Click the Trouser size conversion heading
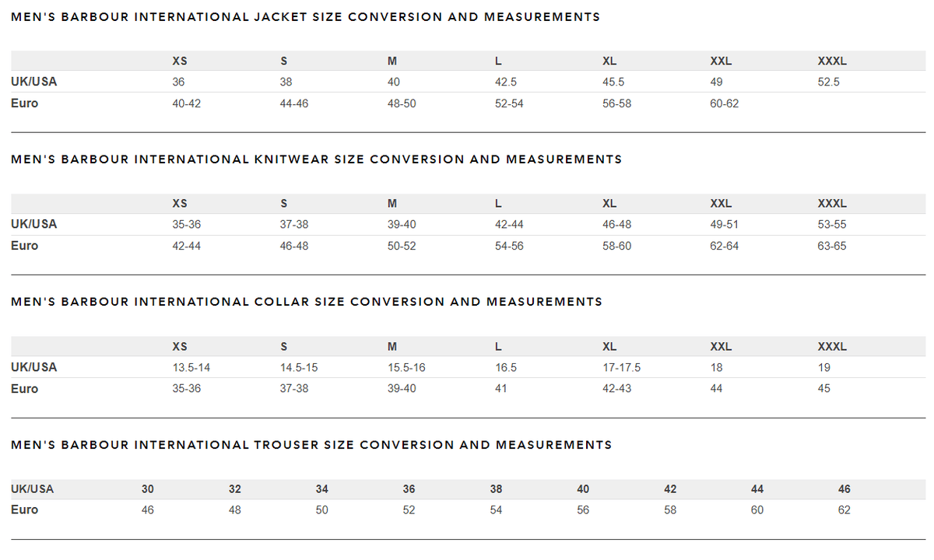The width and height of the screenshot is (934, 560). click(x=311, y=445)
